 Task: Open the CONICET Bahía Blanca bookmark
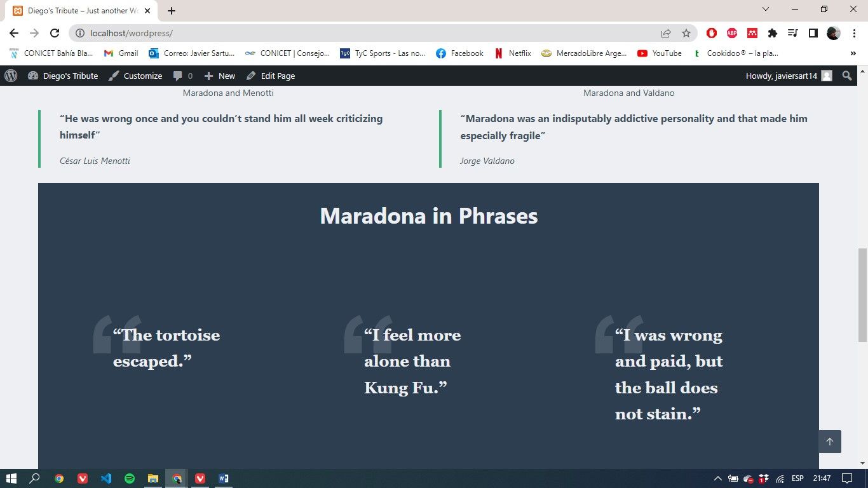51,53
